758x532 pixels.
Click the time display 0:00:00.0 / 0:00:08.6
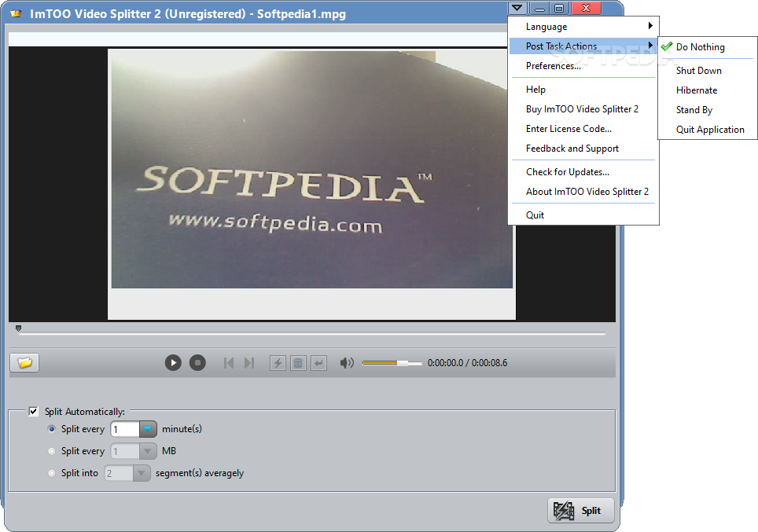pyautogui.click(x=468, y=363)
